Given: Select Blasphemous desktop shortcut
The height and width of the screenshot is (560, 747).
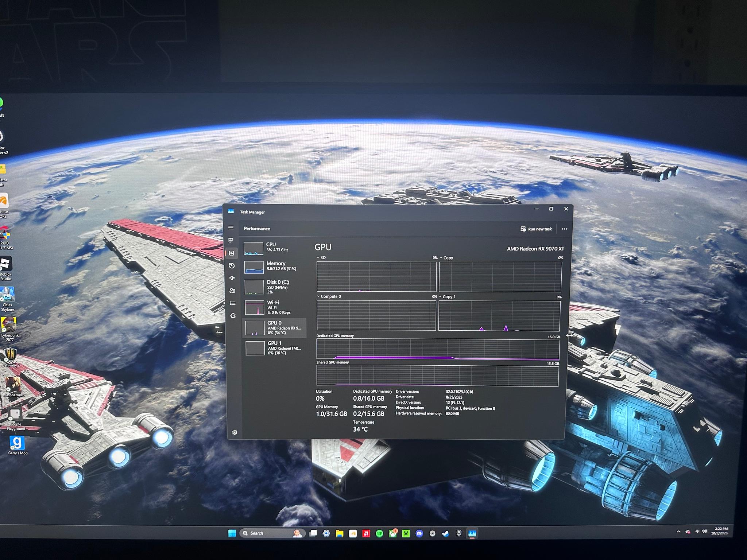Looking at the screenshot, I should point(13,387).
